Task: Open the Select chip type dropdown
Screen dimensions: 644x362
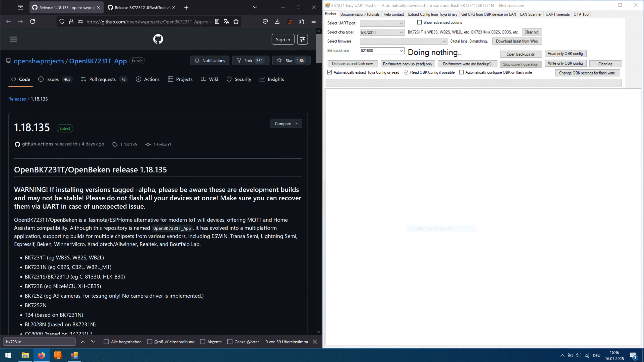Action: coord(382,32)
